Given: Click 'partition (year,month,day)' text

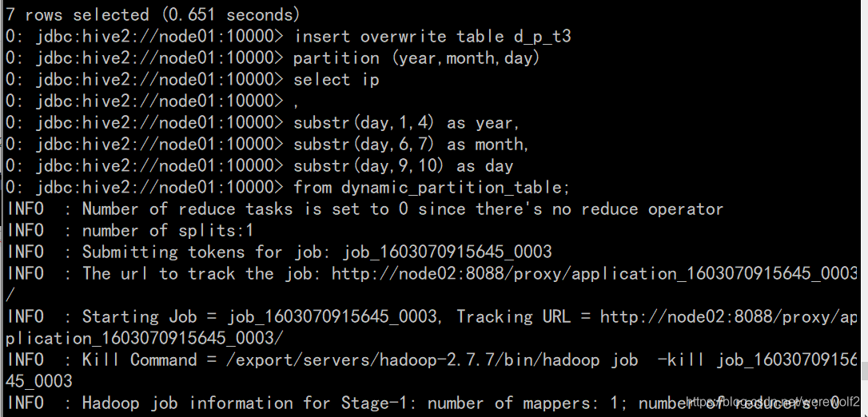Looking at the screenshot, I should click(x=416, y=58).
